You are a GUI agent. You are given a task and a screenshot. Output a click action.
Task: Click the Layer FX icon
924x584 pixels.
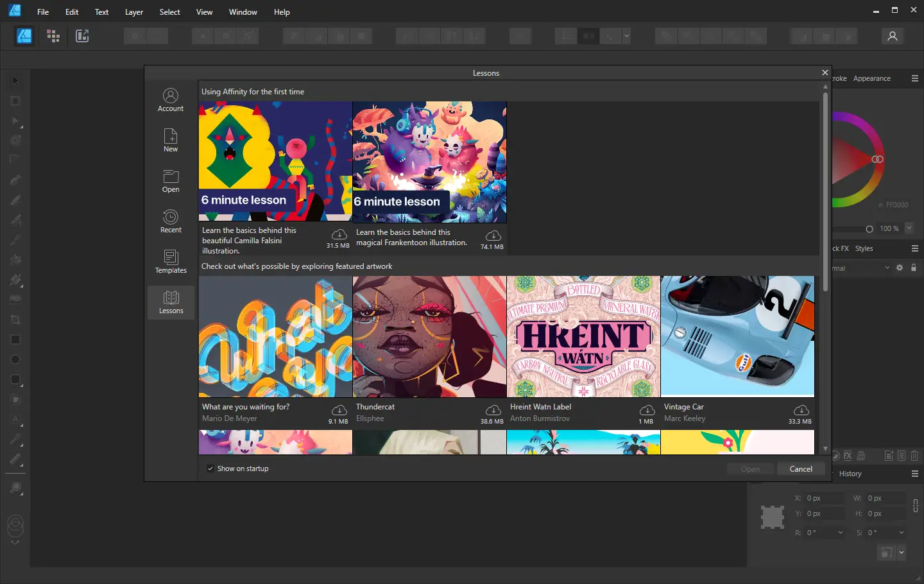click(x=848, y=456)
